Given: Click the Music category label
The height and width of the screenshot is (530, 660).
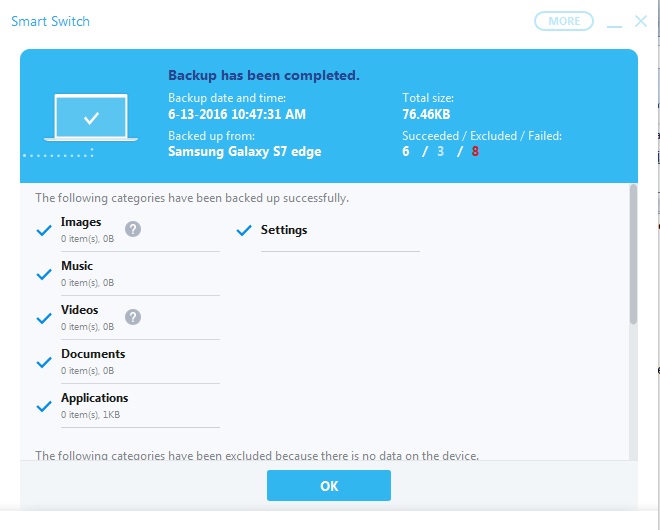Looking at the screenshot, I should 77,266.
